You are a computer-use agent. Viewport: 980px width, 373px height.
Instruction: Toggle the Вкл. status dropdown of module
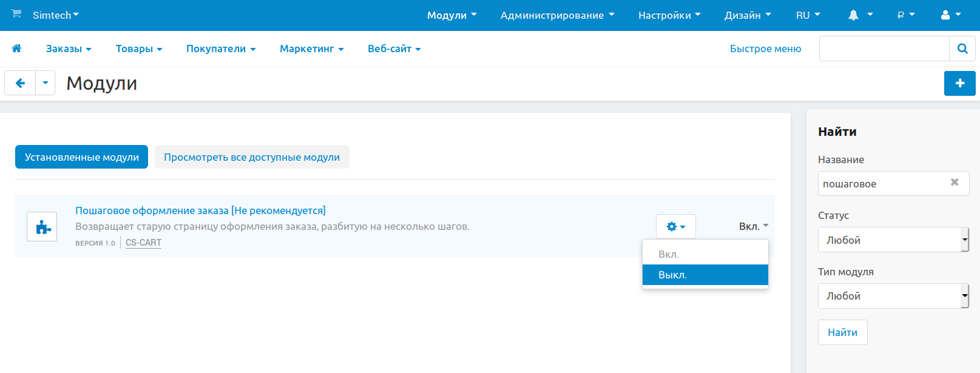(x=753, y=226)
